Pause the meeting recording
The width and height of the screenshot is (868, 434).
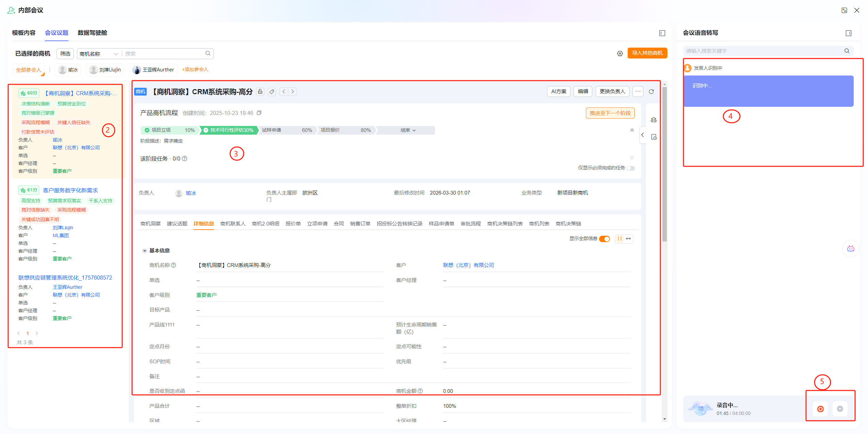point(840,409)
